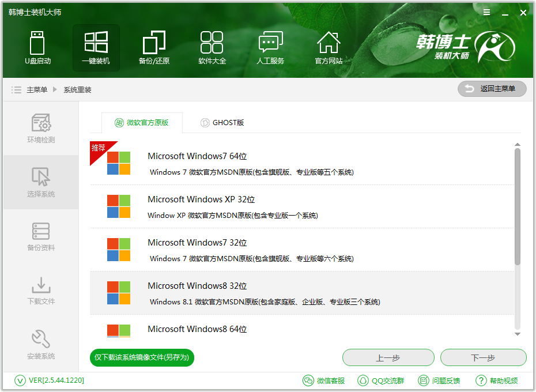Screen dimensions: 536x392
Task: Click the scrollbar down arrow
Action: 518,334
